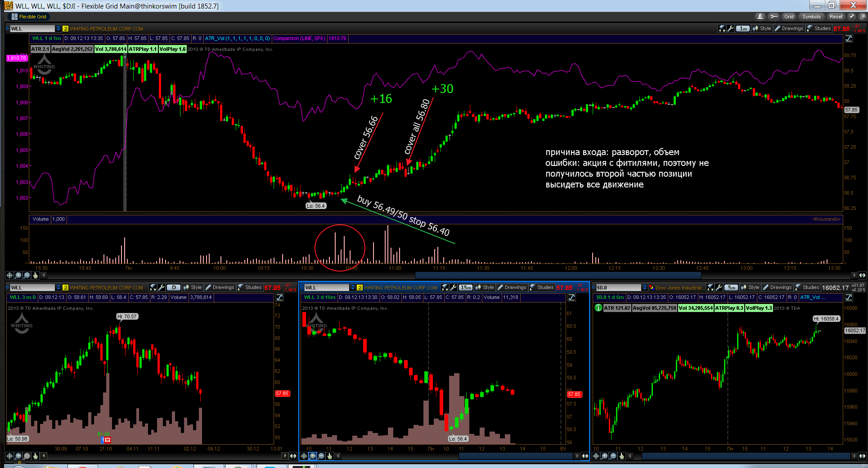This screenshot has width=868, height=468.
Task: Zoom in on the $DJI chart
Action: tap(605, 456)
